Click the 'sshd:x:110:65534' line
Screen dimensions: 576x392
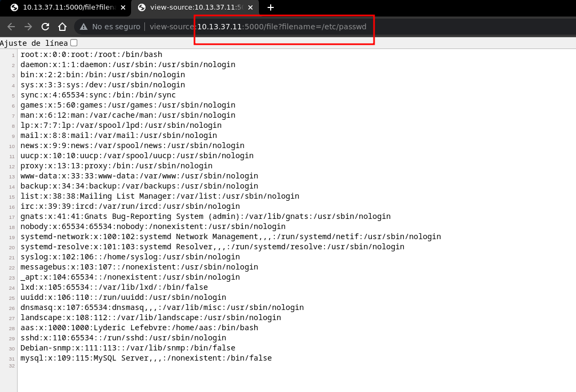(123, 338)
